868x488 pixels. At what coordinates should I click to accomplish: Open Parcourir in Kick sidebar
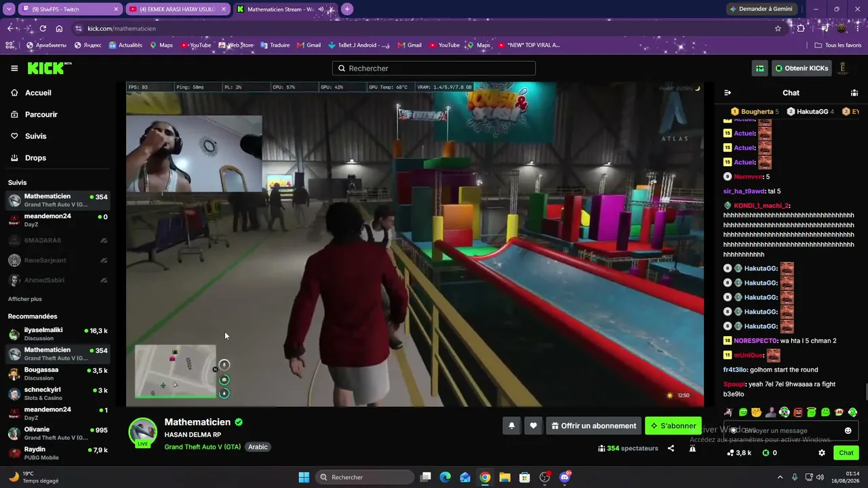click(35, 115)
